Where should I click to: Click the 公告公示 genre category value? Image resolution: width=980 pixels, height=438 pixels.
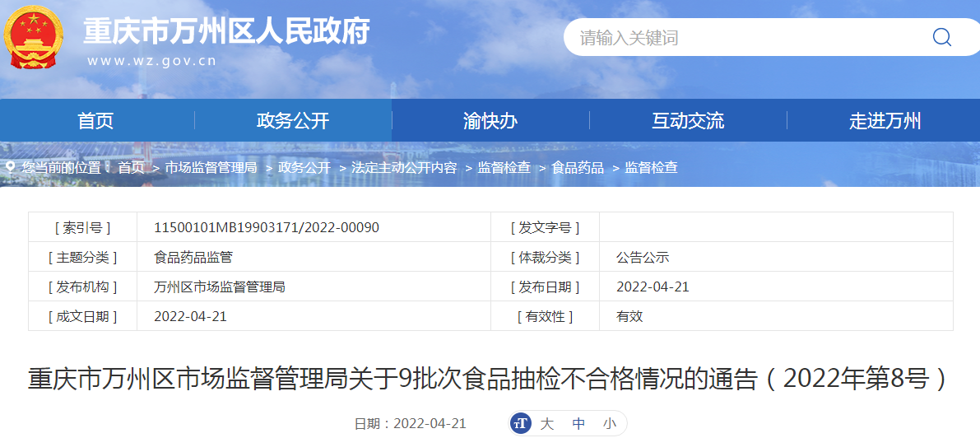(x=643, y=257)
